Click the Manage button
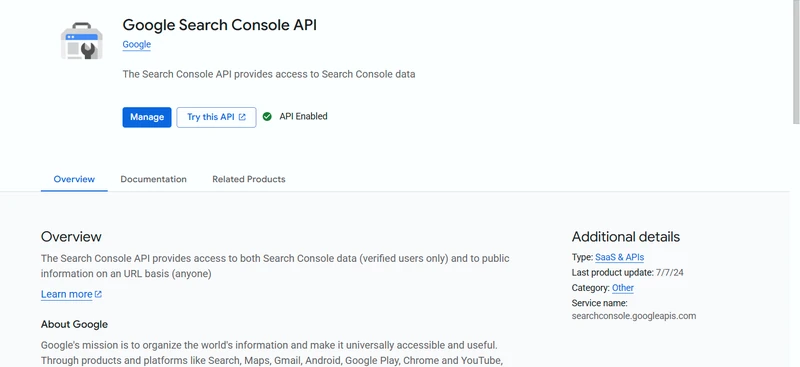Image resolution: width=800 pixels, height=367 pixels. pyautogui.click(x=147, y=117)
